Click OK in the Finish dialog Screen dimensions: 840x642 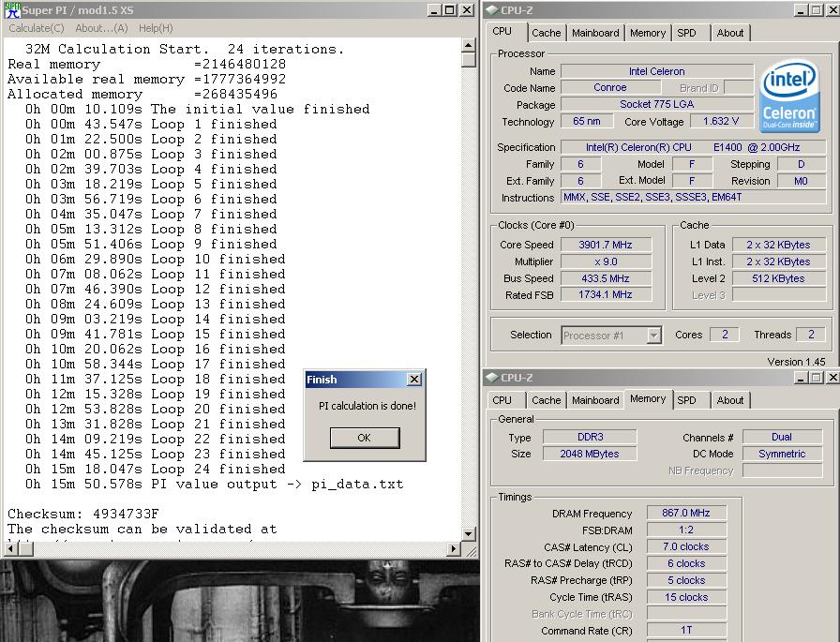[x=365, y=438]
